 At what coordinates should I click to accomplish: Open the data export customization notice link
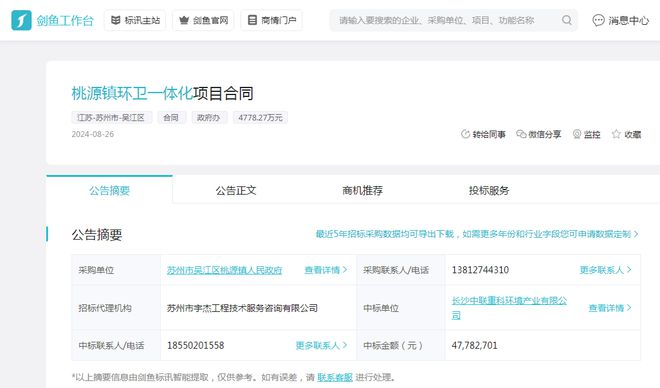click(x=477, y=234)
